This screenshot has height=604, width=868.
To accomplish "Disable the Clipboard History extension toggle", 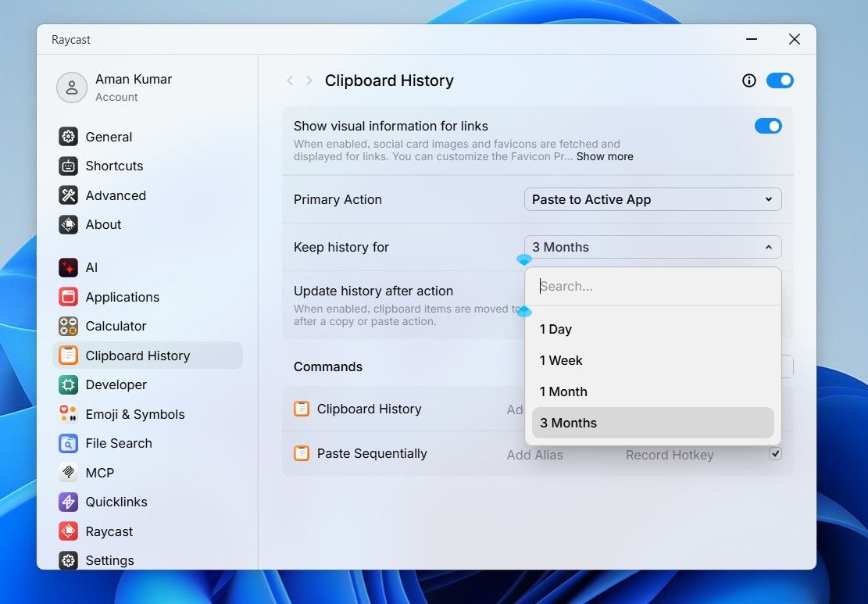I will pyautogui.click(x=780, y=80).
